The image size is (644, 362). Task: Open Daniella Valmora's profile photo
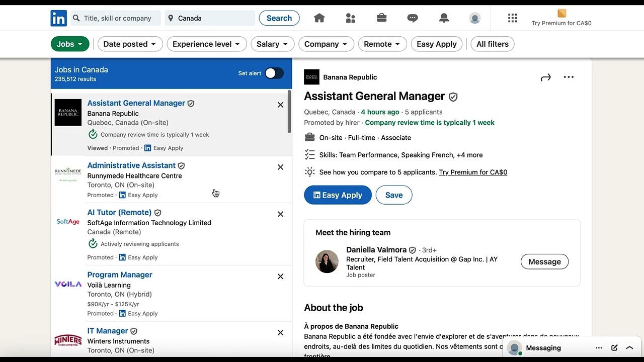(327, 261)
